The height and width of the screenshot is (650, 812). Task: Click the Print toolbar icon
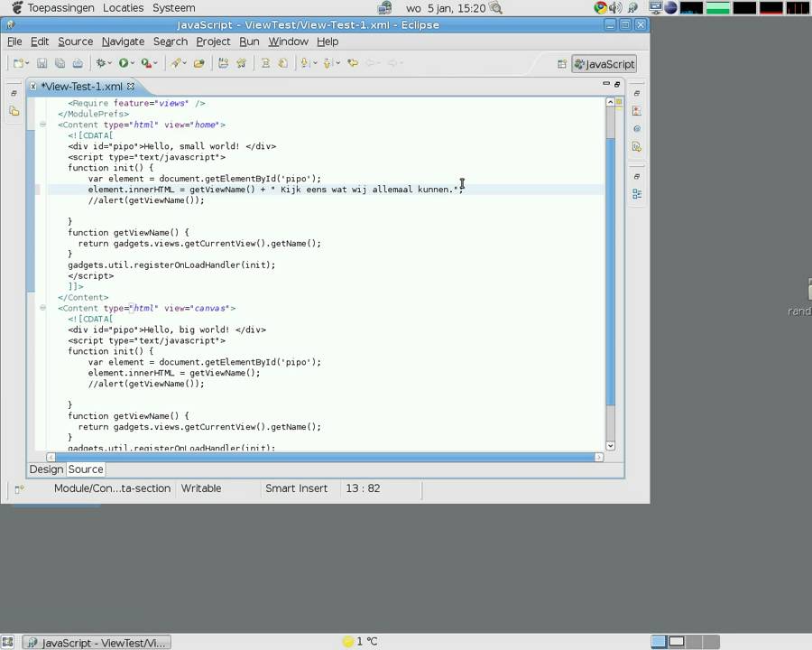[78, 63]
